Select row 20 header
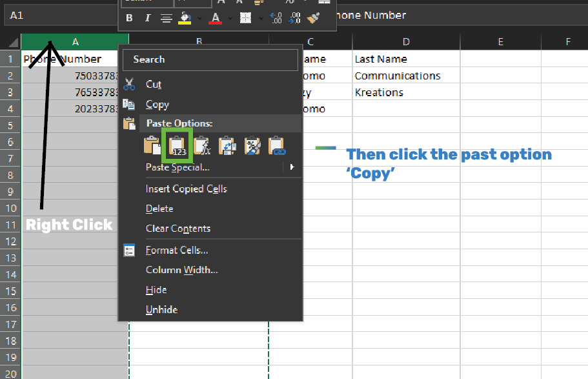Image resolution: width=588 pixels, height=379 pixels. pos(10,374)
